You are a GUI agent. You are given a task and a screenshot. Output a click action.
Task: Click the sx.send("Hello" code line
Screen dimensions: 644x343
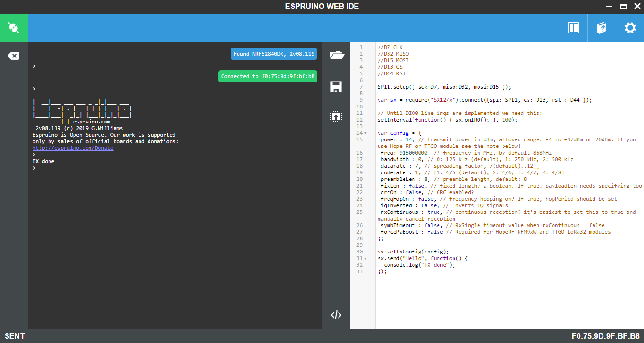[x=422, y=258]
